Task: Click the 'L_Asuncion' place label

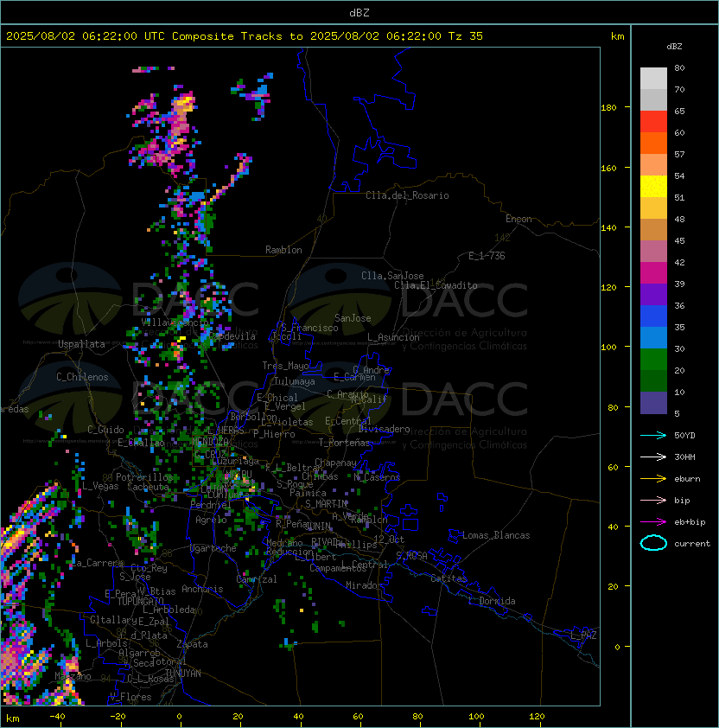Action: (x=393, y=337)
